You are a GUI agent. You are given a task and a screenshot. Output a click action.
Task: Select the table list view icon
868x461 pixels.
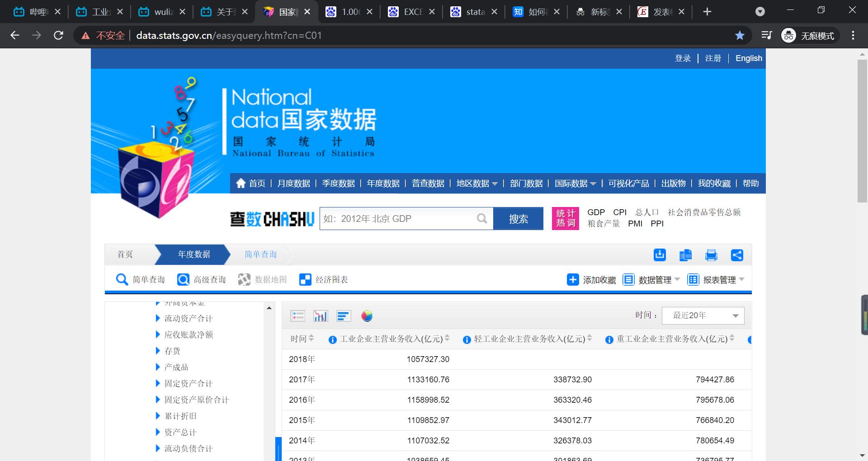[297, 316]
